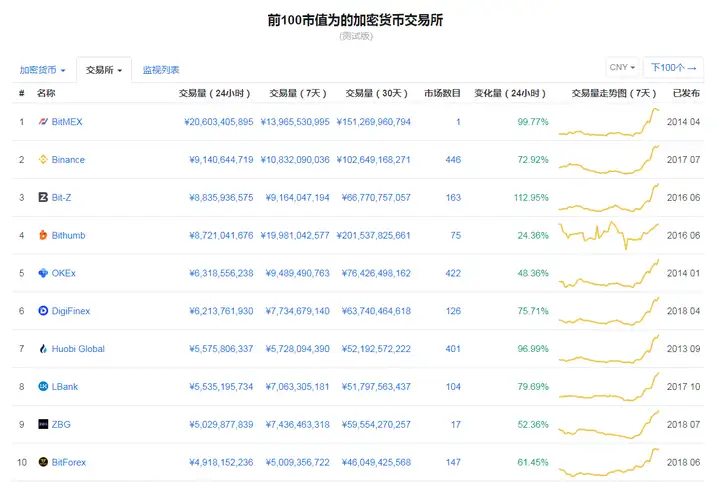
Task: Click the DigiFinex logo icon
Action: pyautogui.click(x=43, y=311)
